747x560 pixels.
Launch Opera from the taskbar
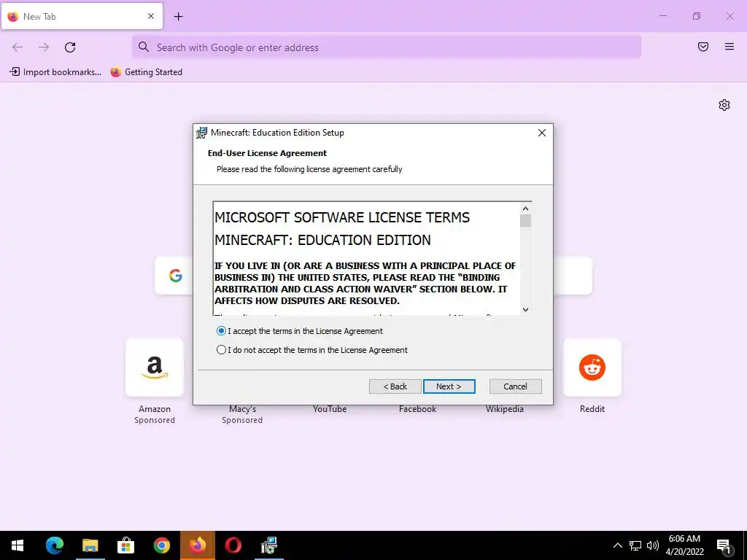pos(233,545)
